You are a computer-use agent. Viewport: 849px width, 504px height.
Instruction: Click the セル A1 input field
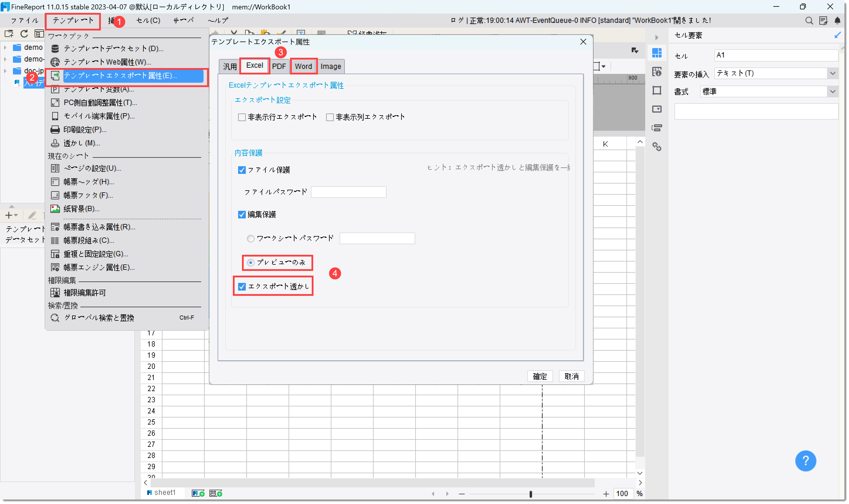(x=777, y=55)
